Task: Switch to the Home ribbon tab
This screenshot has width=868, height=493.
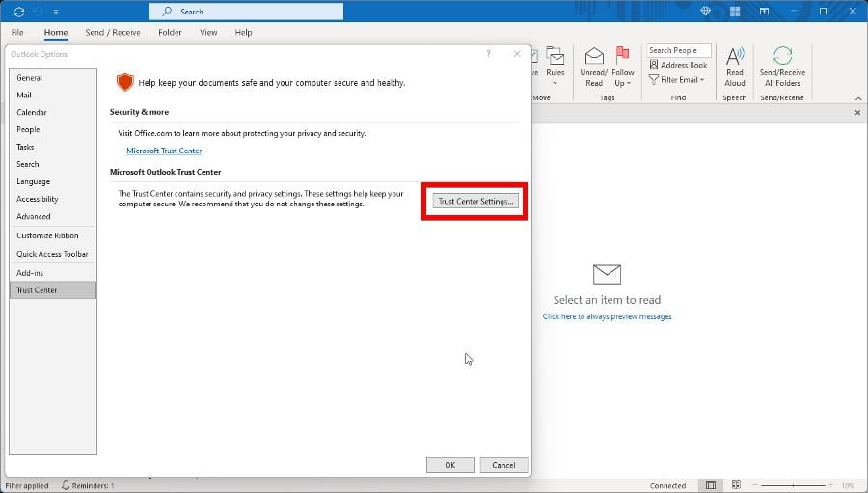Action: click(x=56, y=32)
